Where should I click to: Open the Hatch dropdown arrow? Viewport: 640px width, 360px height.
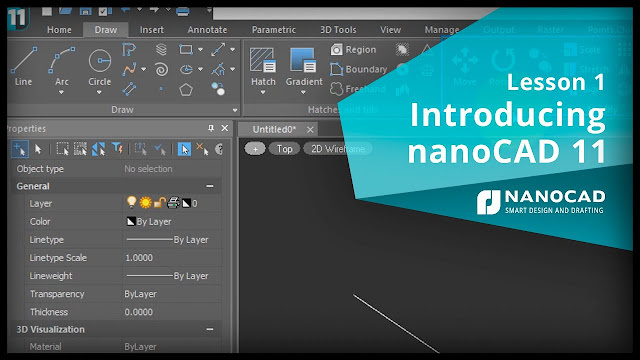[x=263, y=93]
